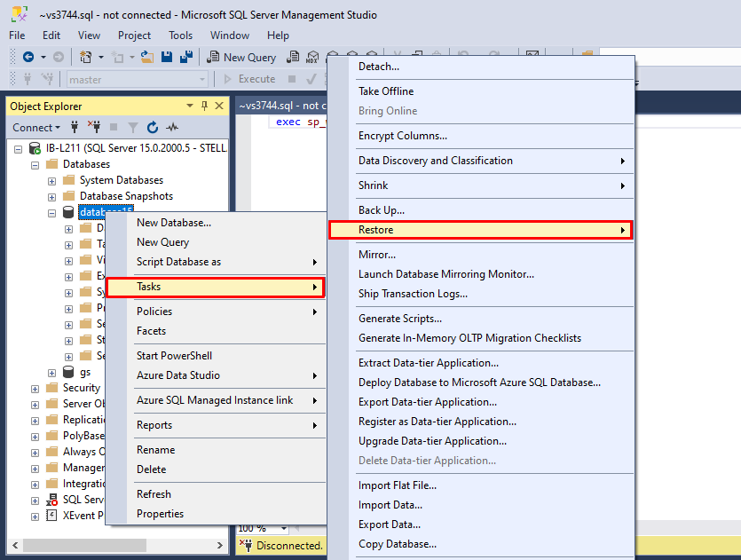Click the Stop icon in Object Explorer toolbar
Image resolution: width=741 pixels, height=560 pixels.
[x=114, y=127]
